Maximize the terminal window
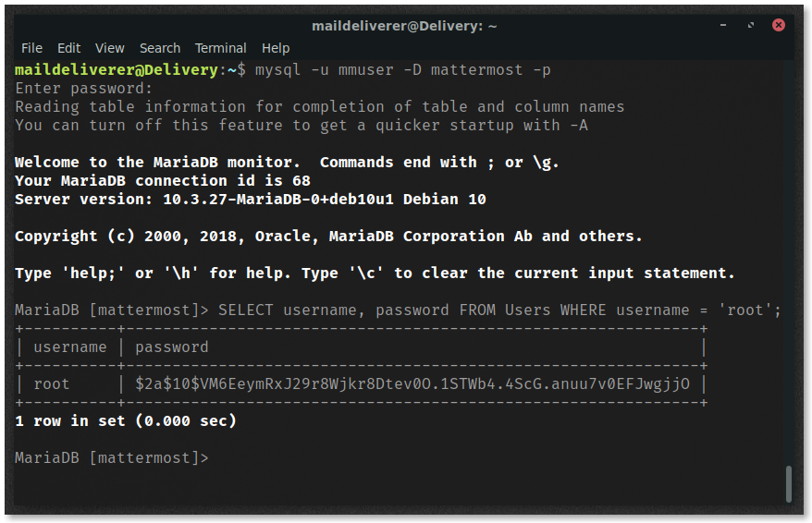The width and height of the screenshot is (812, 523). coord(751,25)
